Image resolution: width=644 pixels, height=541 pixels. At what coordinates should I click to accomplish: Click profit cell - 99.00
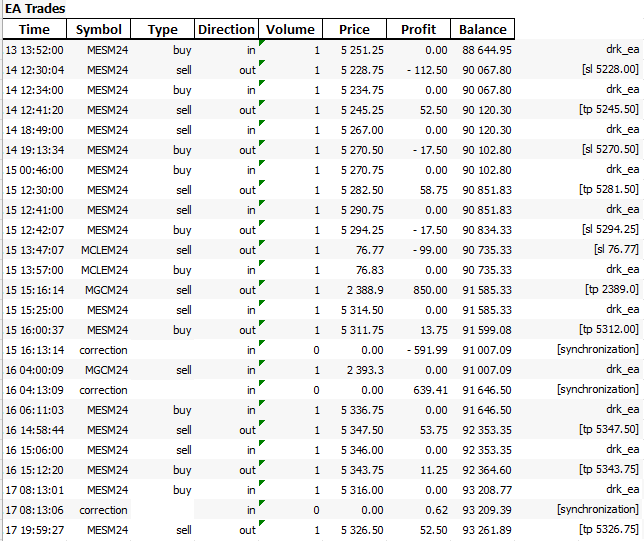430,250
